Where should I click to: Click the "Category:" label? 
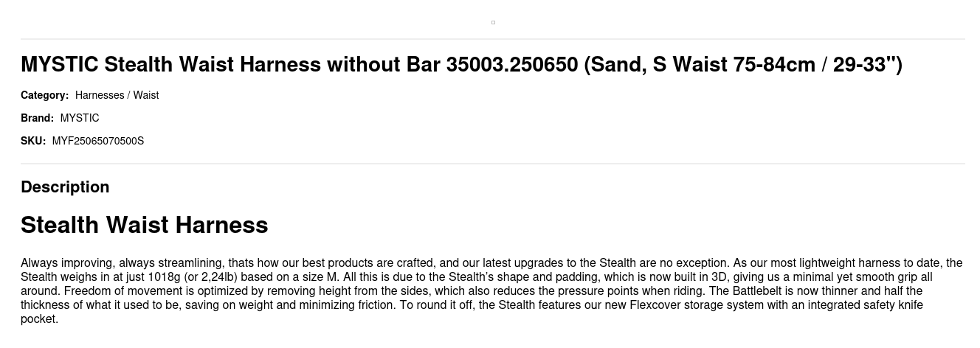44,95
